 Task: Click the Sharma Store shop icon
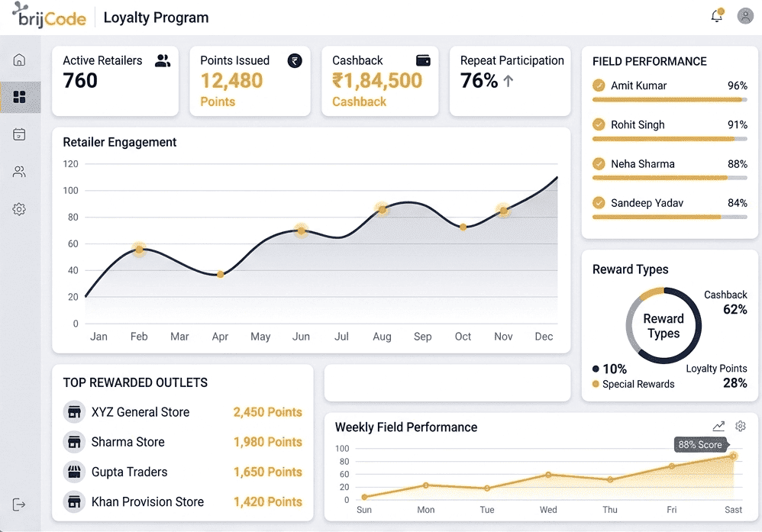coord(74,442)
